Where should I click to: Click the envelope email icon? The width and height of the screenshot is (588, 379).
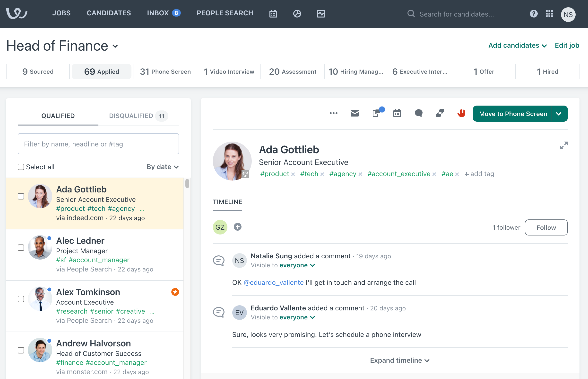pyautogui.click(x=355, y=113)
